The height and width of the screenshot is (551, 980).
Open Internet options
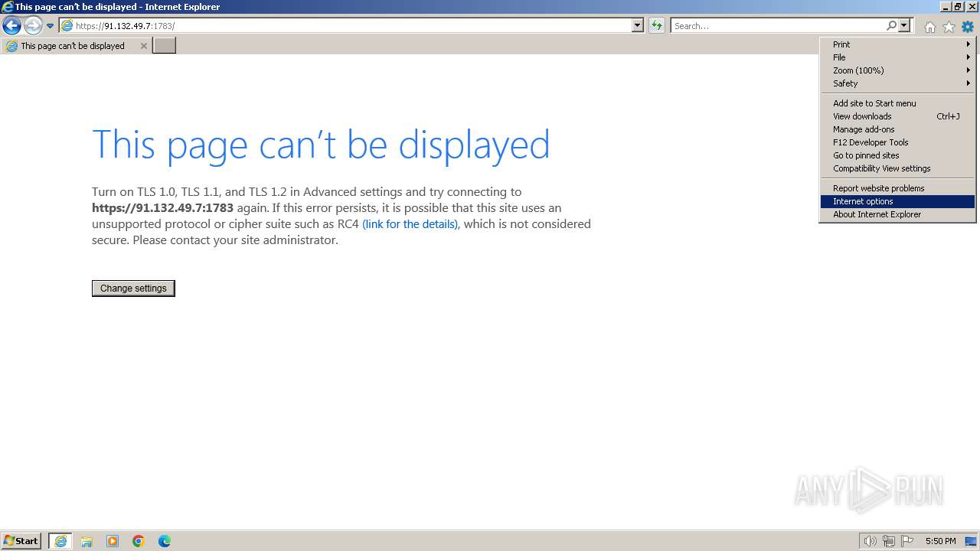coord(897,201)
